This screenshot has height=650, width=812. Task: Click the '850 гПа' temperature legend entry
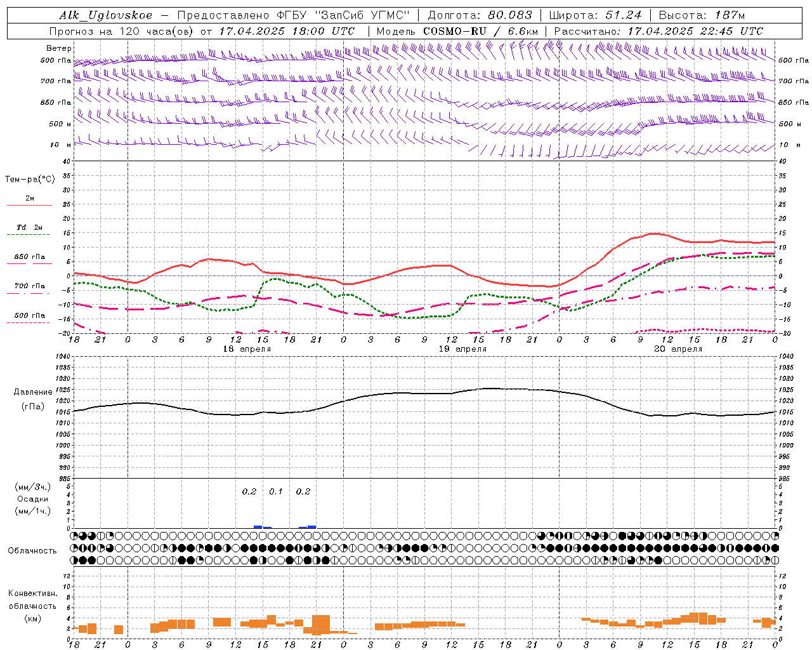30,257
